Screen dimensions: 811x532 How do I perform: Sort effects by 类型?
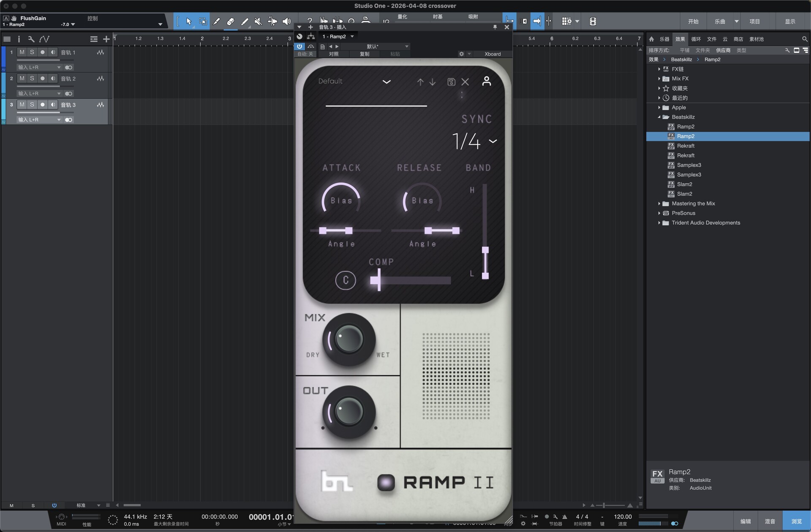tap(741, 50)
